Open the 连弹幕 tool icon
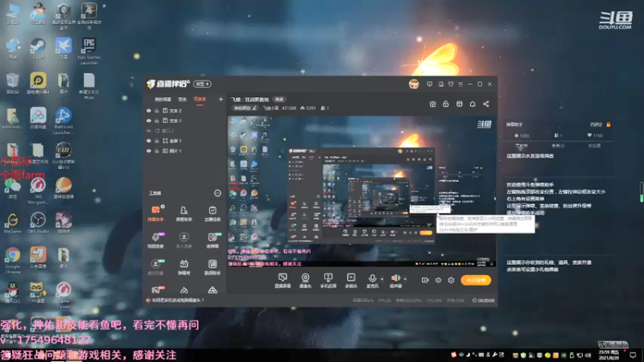Image resolution: width=644 pixels, height=362 pixels. [213, 240]
